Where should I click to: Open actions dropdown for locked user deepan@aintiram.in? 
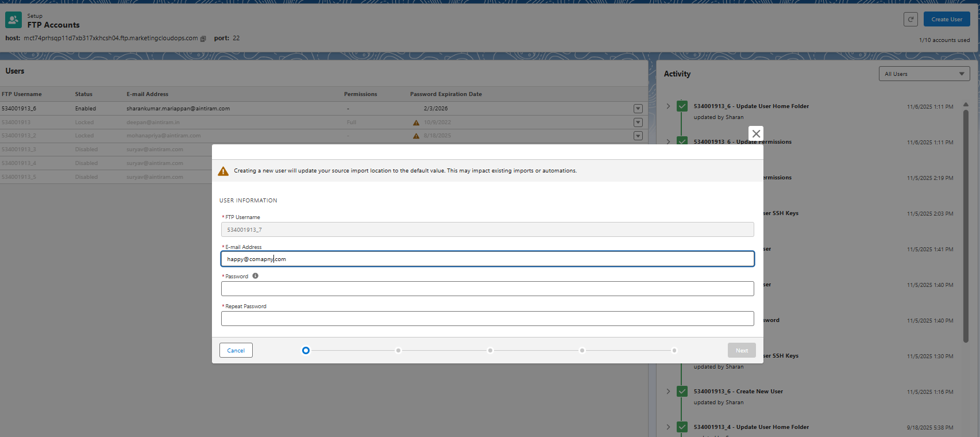click(638, 122)
